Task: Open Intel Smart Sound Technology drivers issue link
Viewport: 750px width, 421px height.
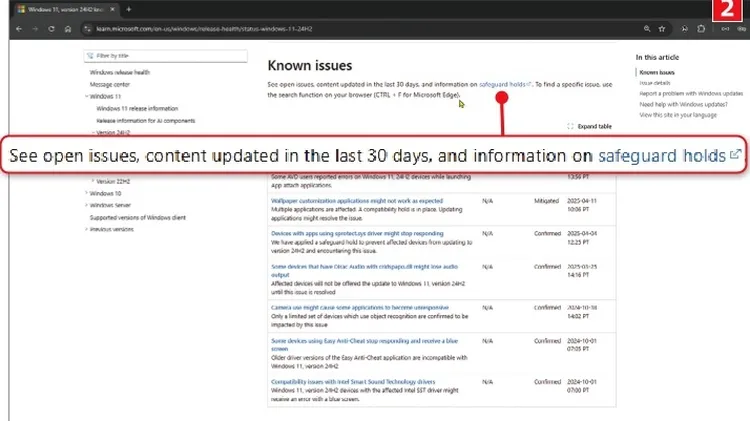Action: (x=353, y=382)
